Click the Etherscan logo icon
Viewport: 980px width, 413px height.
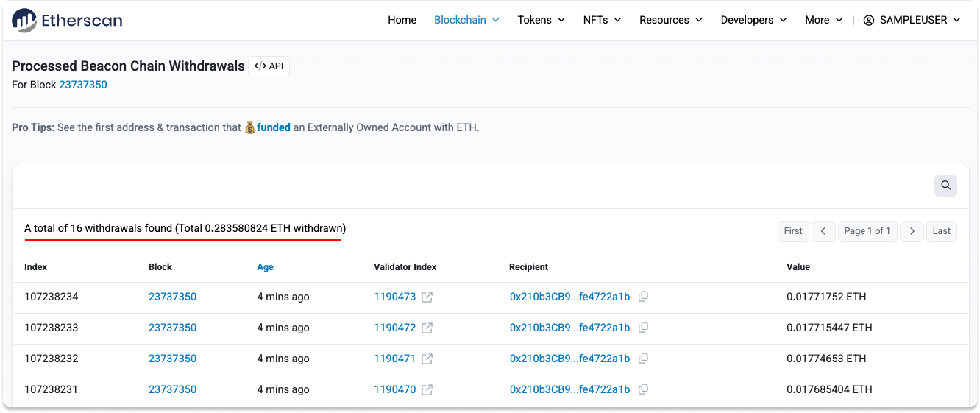[x=24, y=20]
